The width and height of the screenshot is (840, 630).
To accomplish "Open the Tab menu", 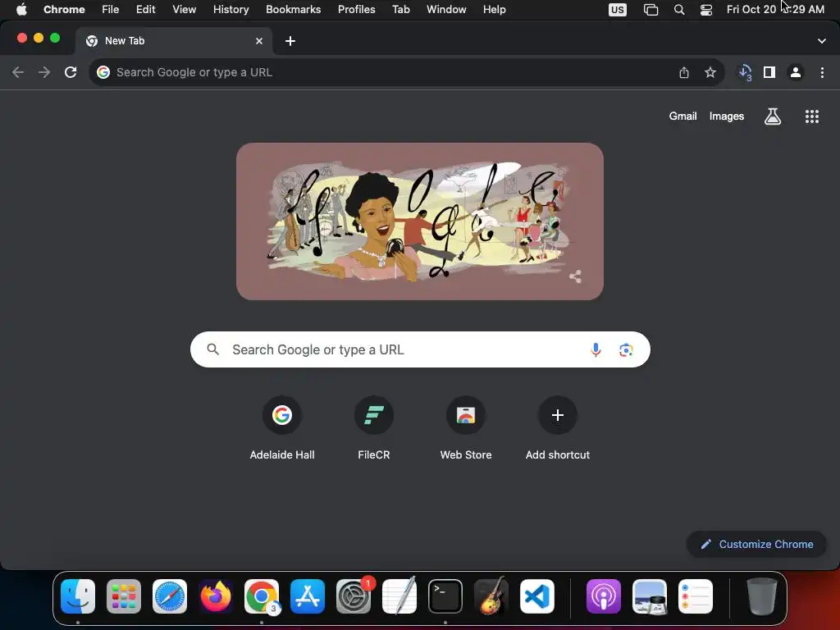I will tap(400, 10).
